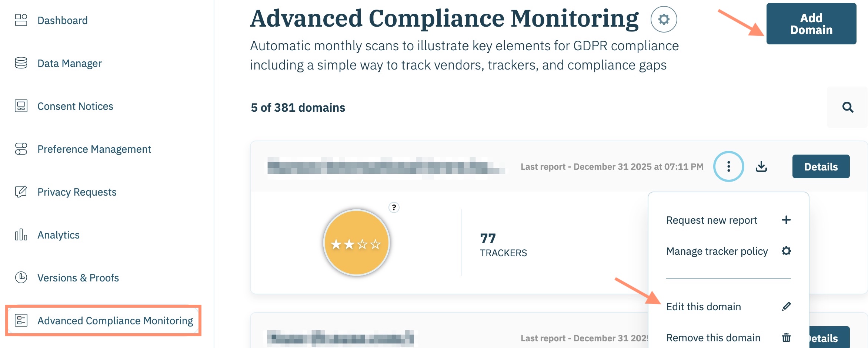868x348 pixels.
Task: Click the download report icon
Action: (761, 167)
